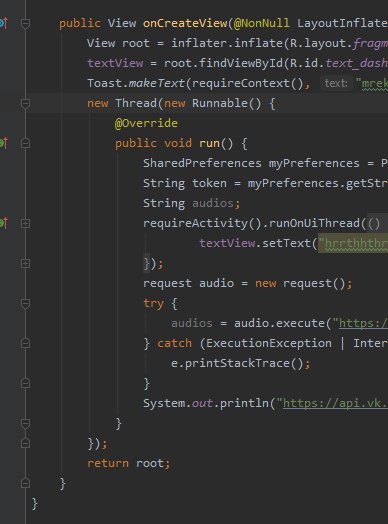This screenshot has width=388, height=524.
Task: Click the 'View root = inflater.inflate' line
Action: click(x=237, y=43)
